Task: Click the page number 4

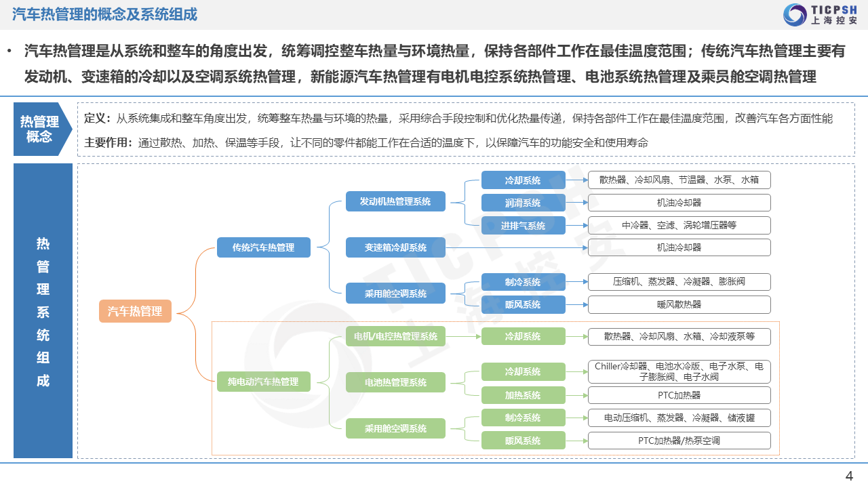Action: pos(849,475)
